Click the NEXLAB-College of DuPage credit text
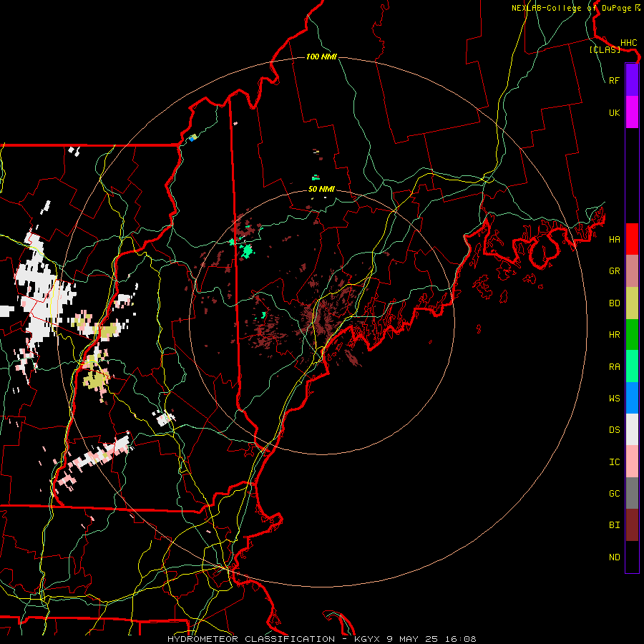This screenshot has height=644, width=644. coord(571,8)
